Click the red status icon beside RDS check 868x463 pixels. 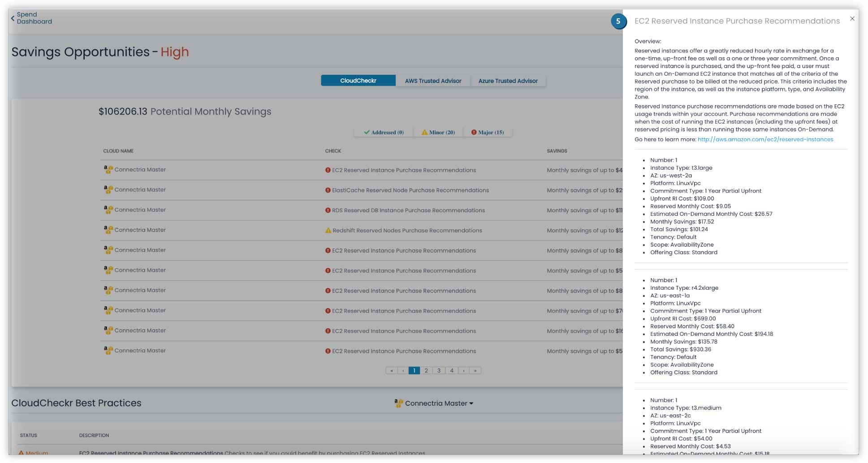point(328,210)
